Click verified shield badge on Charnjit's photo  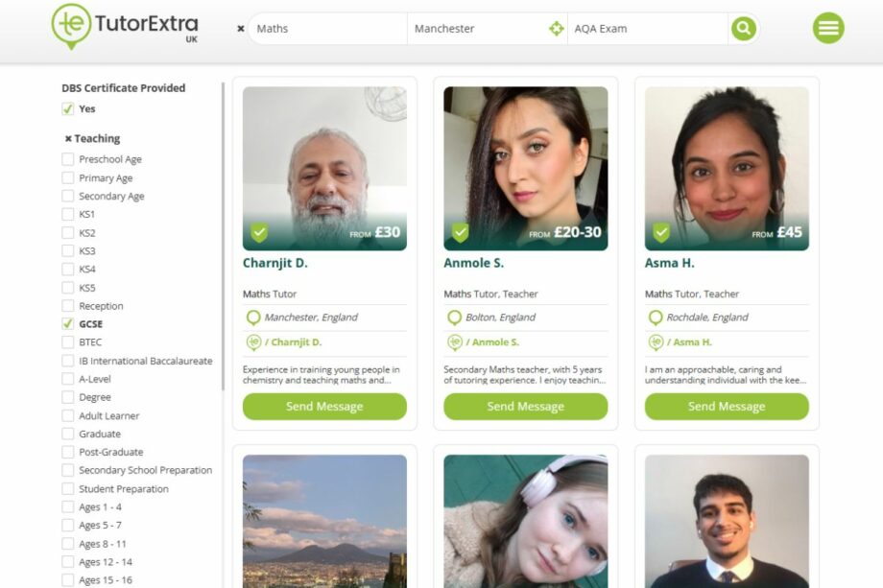click(259, 233)
